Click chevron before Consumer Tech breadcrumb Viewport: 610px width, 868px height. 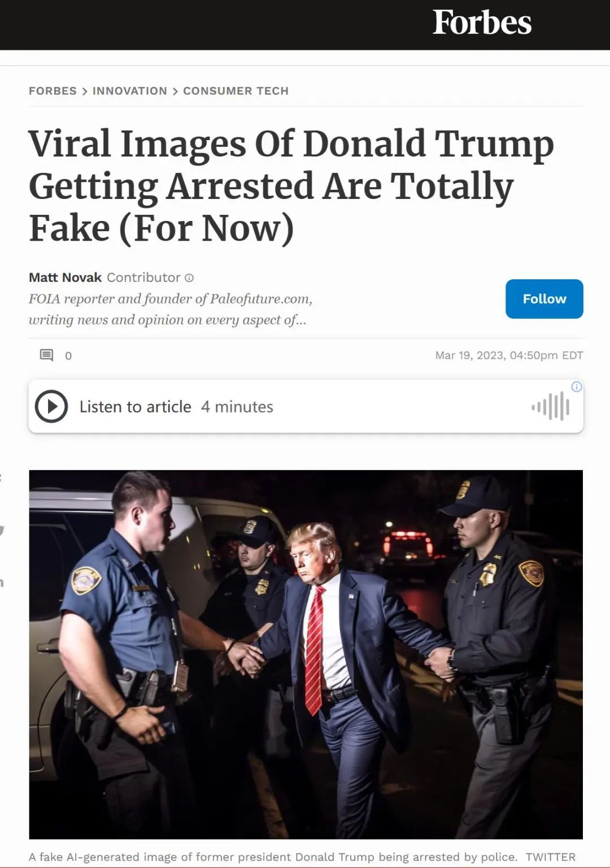tap(175, 91)
